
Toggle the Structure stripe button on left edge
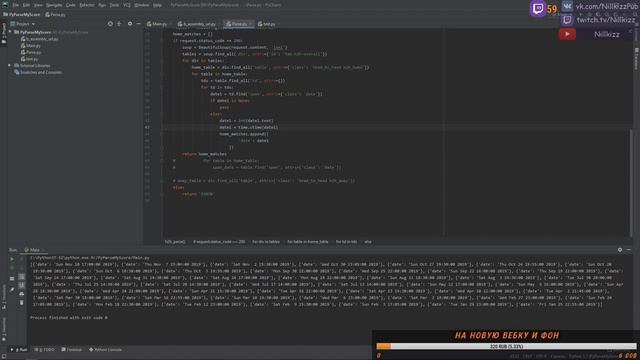(x=4, y=297)
